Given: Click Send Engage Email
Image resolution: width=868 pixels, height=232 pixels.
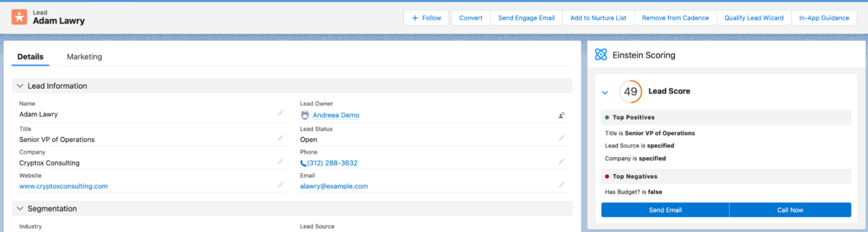Looking at the screenshot, I should (x=526, y=18).
